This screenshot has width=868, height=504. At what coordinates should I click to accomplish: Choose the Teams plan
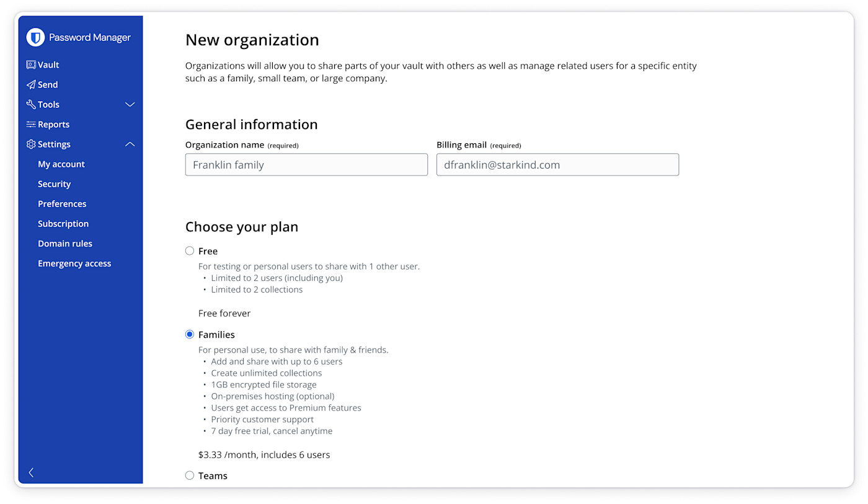pyautogui.click(x=189, y=475)
